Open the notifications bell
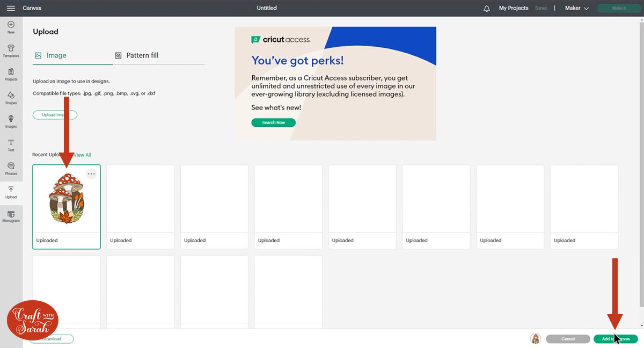Screen dimensions: 644x348 [486, 8]
